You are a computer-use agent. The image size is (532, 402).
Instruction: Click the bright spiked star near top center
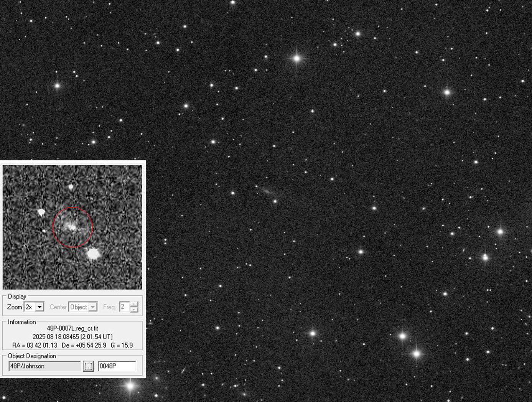[296, 59]
